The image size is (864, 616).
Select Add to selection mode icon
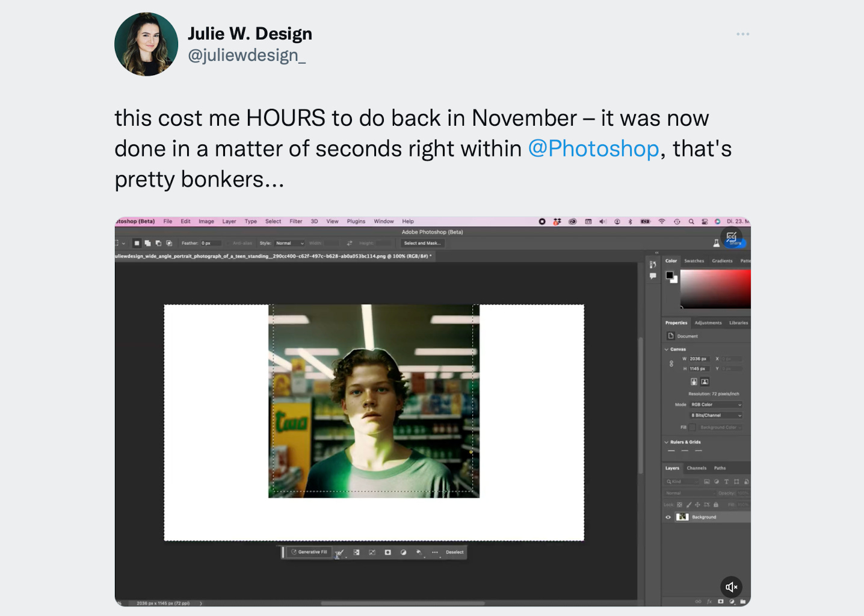(147, 243)
